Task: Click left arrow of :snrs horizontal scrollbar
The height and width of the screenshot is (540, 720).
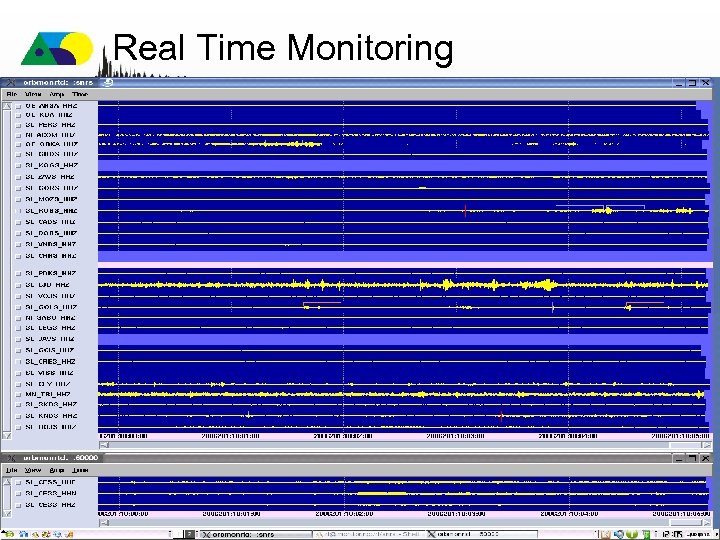Action: 104,444
